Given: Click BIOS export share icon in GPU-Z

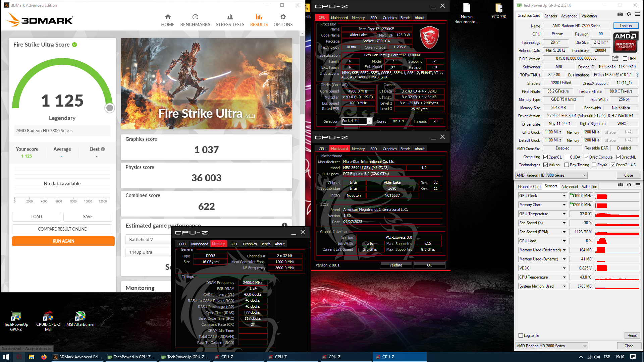Looking at the screenshot, I should click(615, 58).
